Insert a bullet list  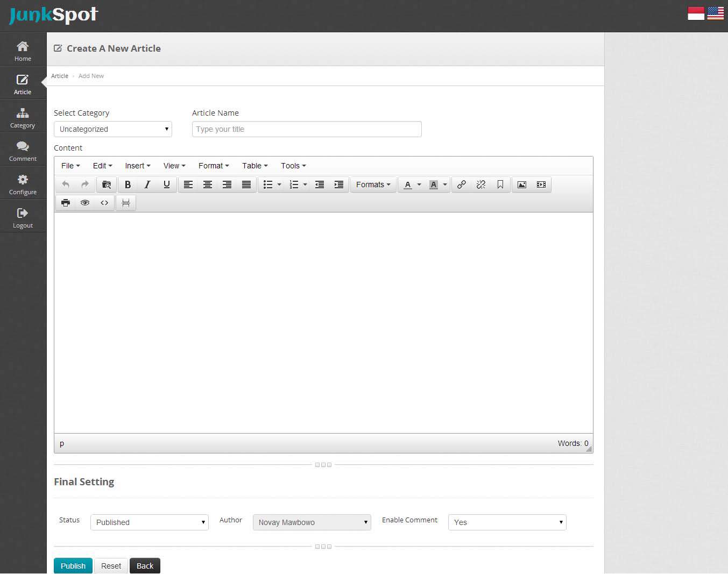pos(268,185)
